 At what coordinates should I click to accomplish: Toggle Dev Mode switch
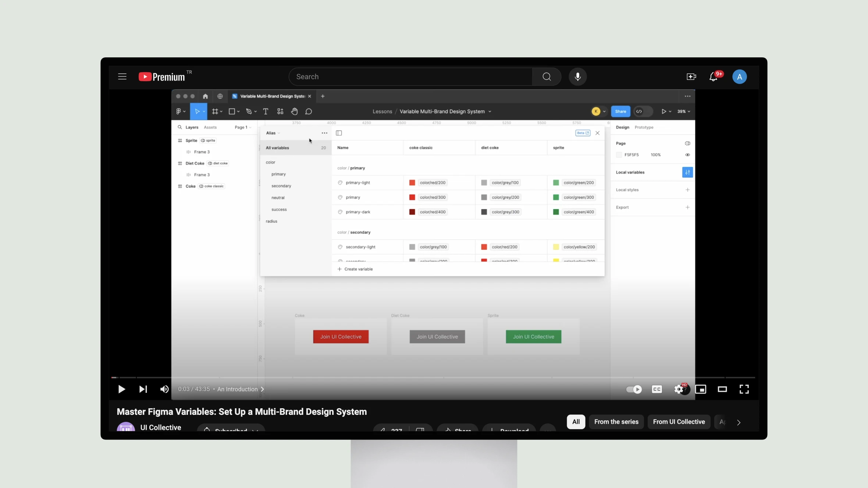point(643,111)
